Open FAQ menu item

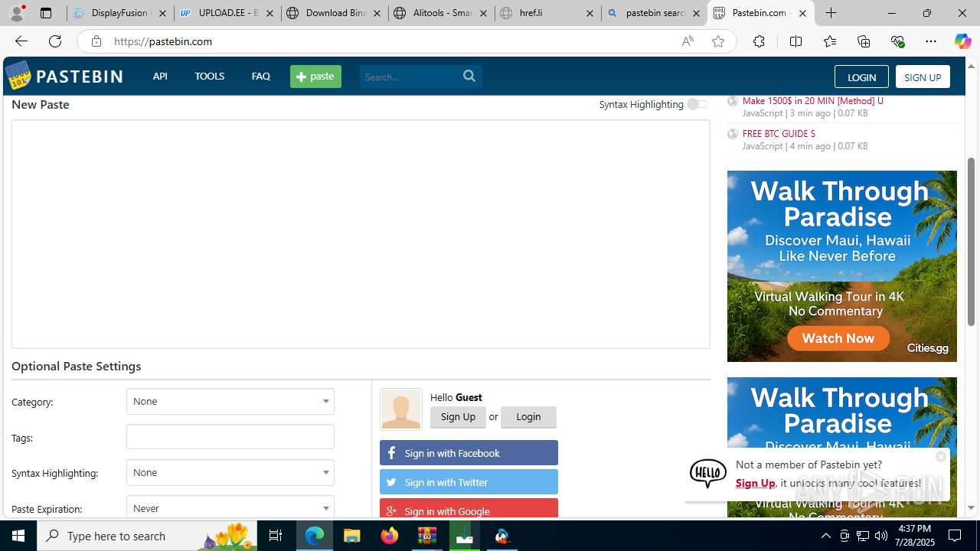[x=260, y=76]
